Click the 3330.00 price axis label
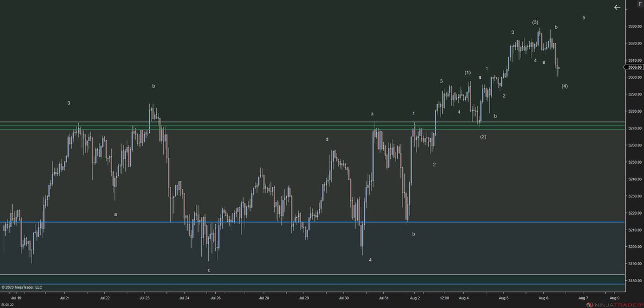This screenshot has height=308, width=644. coord(634,26)
